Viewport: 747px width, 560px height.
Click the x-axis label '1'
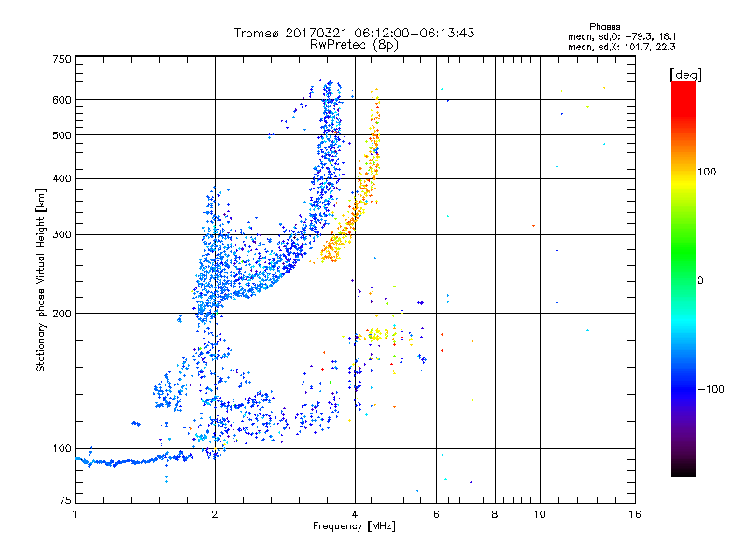(x=75, y=514)
